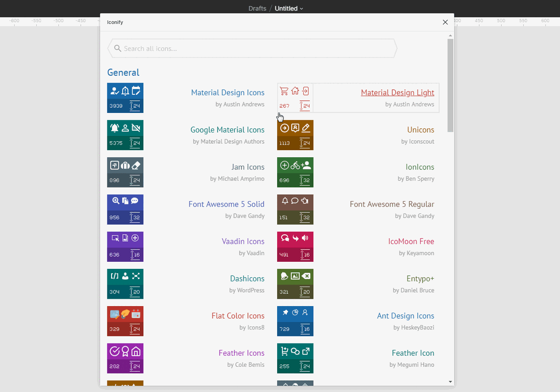Open the IonIcons link
The width and height of the screenshot is (560, 392).
[x=420, y=167]
